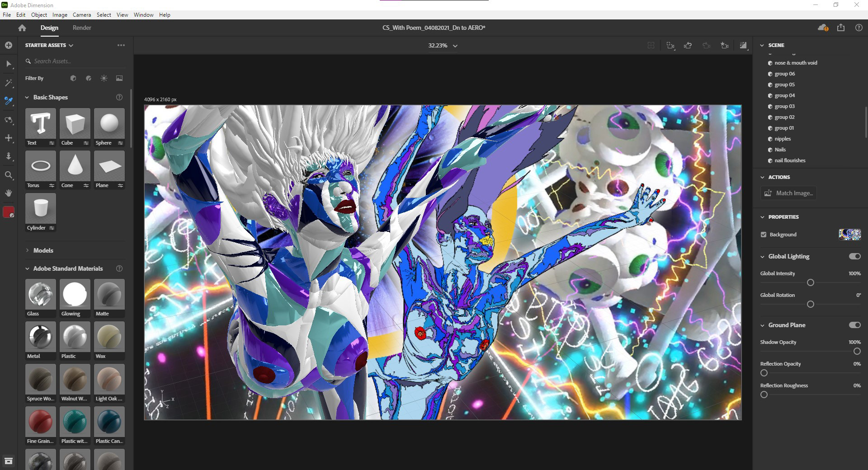Screen dimensions: 868x470
Task: Adjust Global Intensity slider handle
Action: 811,282
